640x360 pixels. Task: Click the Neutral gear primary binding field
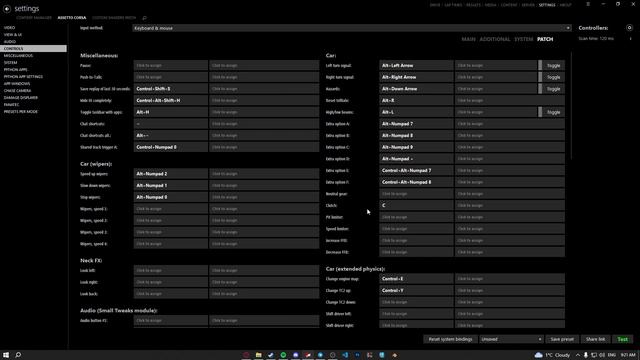coord(416,194)
